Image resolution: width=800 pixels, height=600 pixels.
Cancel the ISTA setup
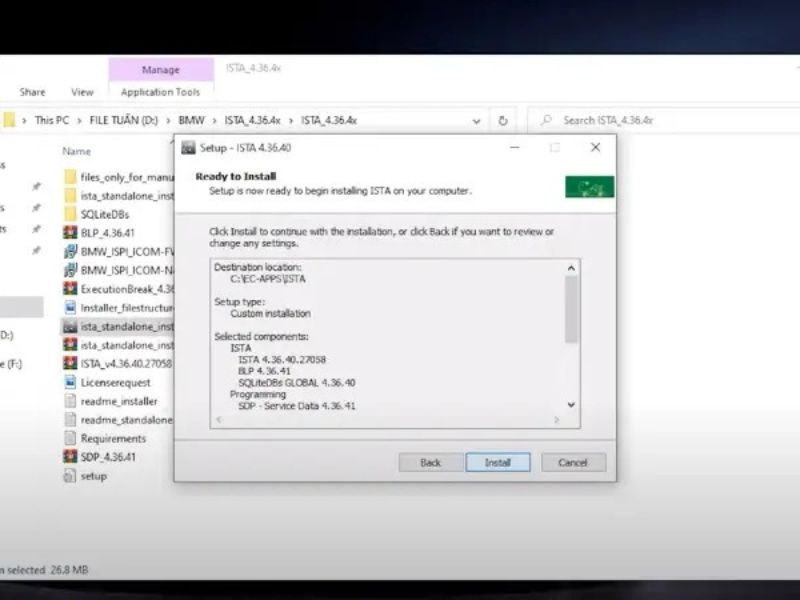(x=573, y=463)
